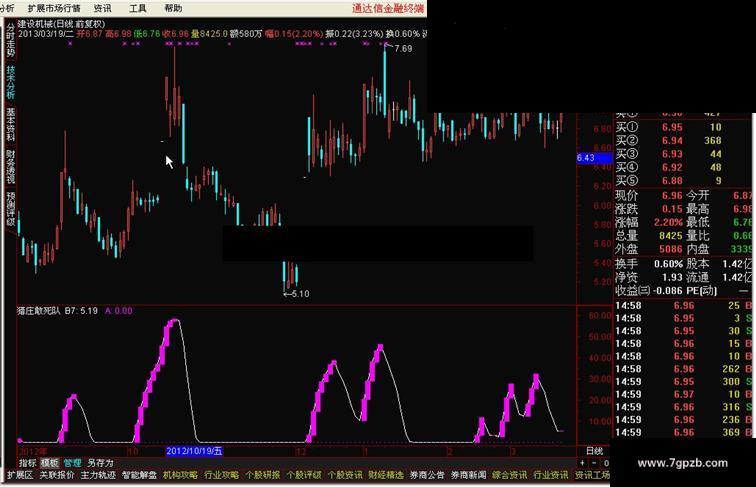Click the 14:58 trade row with volume 25

tap(683, 306)
